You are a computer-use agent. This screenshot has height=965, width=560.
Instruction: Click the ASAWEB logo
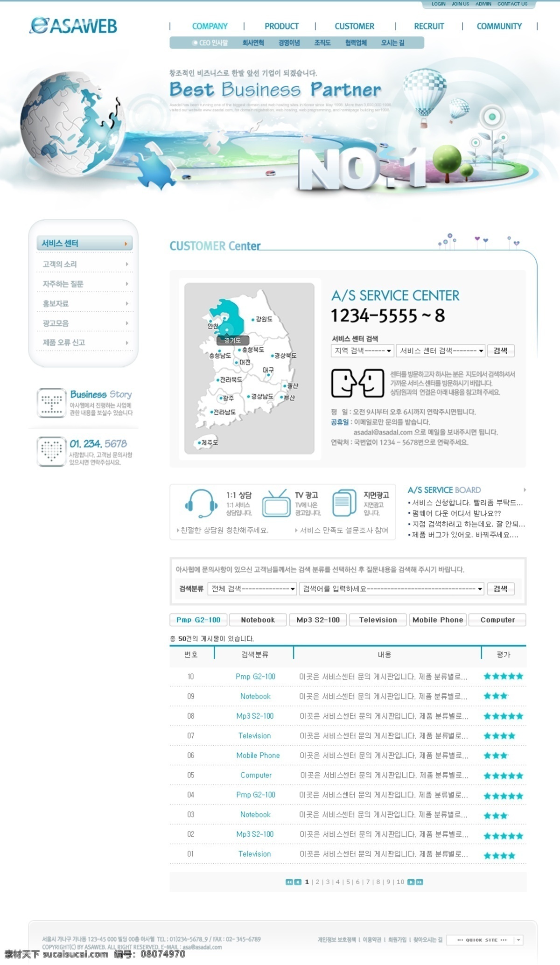tap(73, 26)
